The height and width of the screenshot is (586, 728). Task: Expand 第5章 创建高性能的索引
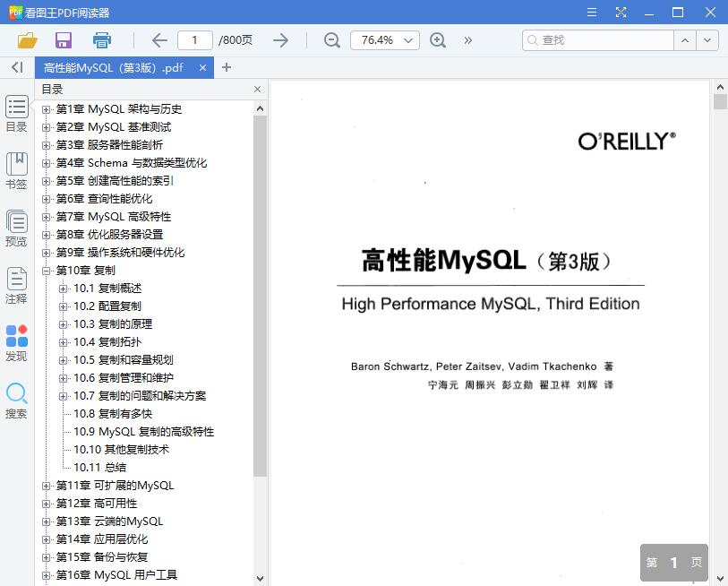tap(46, 181)
